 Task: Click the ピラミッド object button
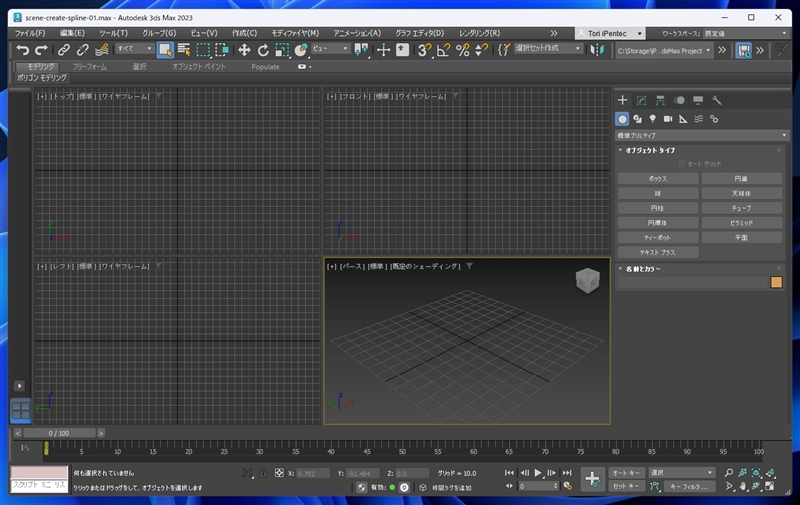741,223
